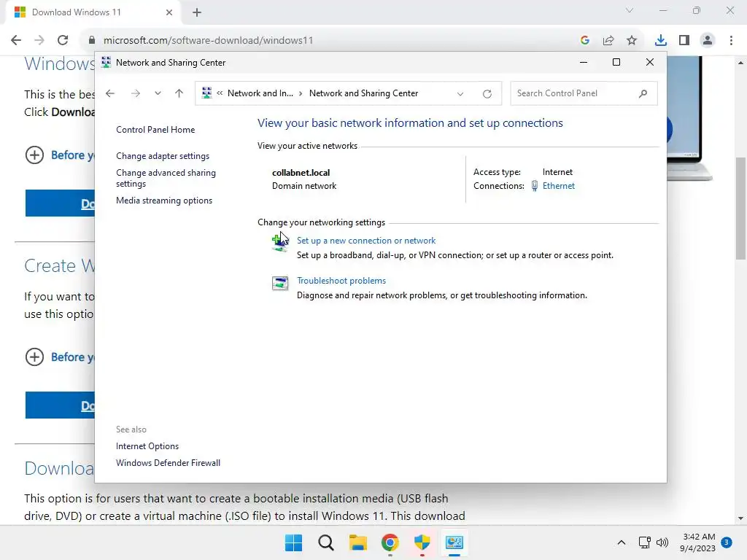Open notification center badge
The height and width of the screenshot is (560, 747).
click(x=727, y=542)
